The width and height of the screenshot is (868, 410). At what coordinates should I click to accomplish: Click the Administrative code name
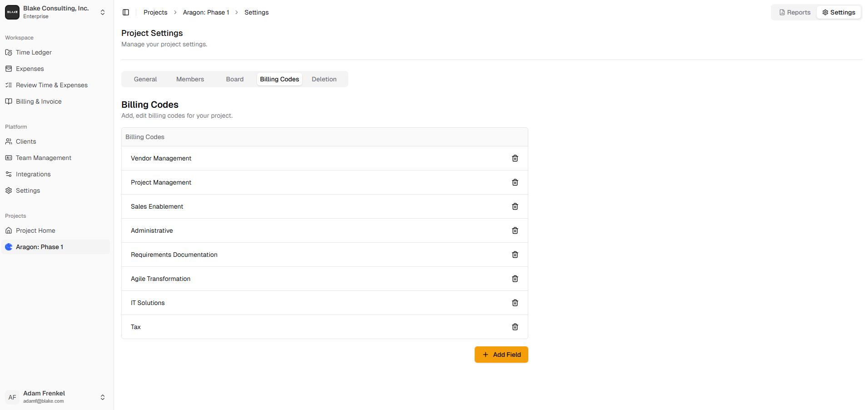(152, 230)
